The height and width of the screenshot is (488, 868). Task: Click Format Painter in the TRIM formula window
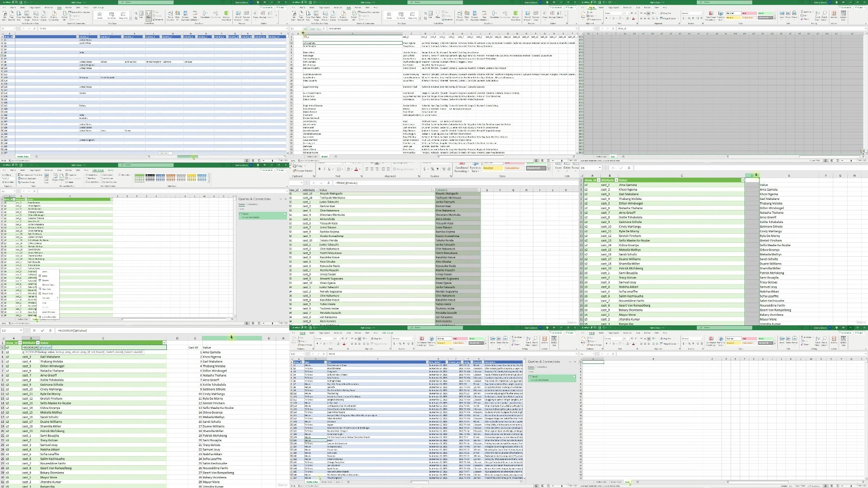coord(303,170)
